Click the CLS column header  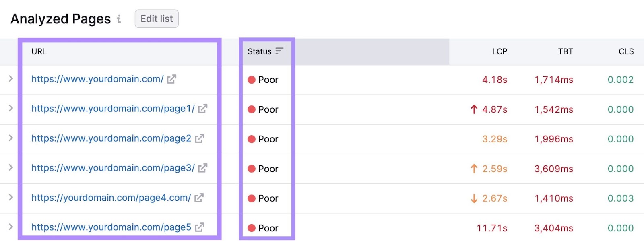point(626,51)
